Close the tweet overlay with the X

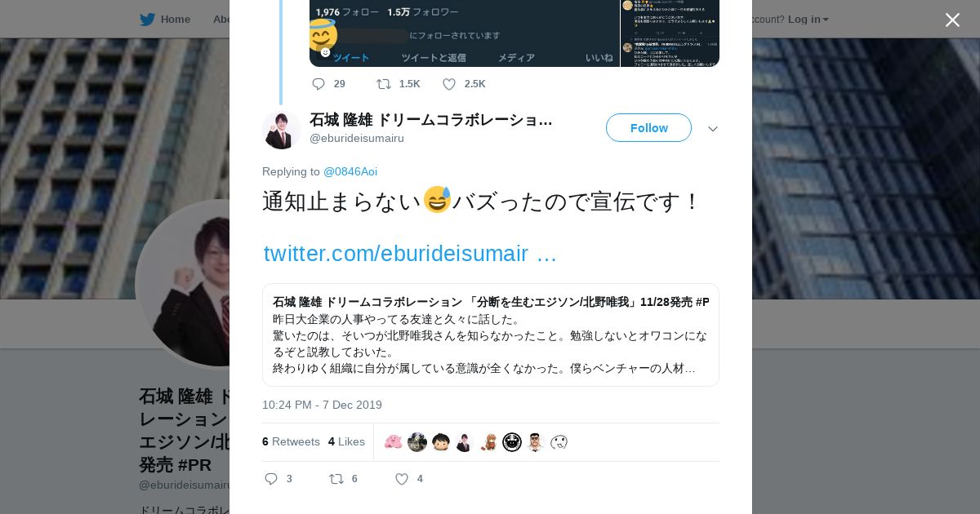click(952, 20)
